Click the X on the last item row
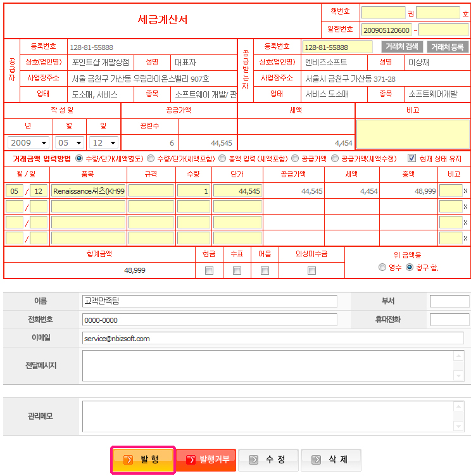This screenshot has height=476, width=471. (466, 239)
